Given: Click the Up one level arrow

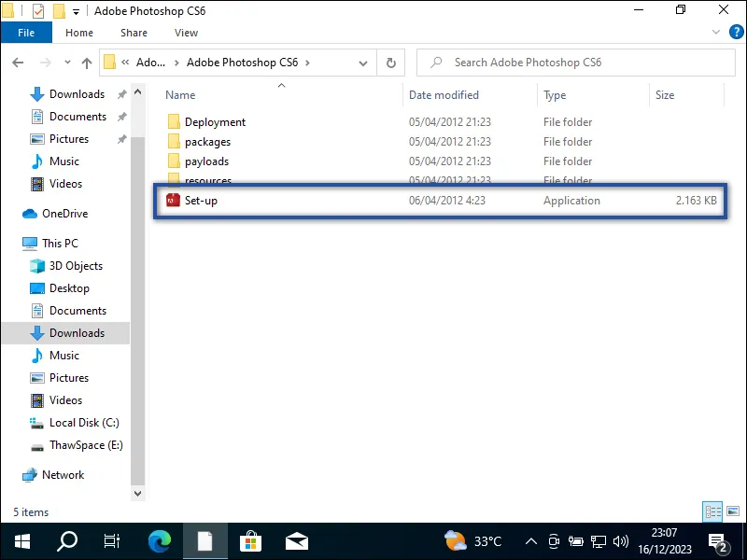Looking at the screenshot, I should (87, 63).
